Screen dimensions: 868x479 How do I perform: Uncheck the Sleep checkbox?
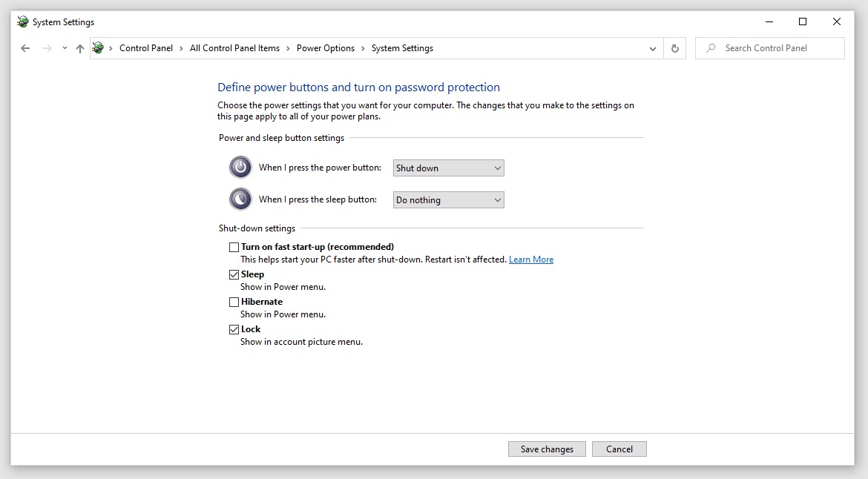click(234, 274)
